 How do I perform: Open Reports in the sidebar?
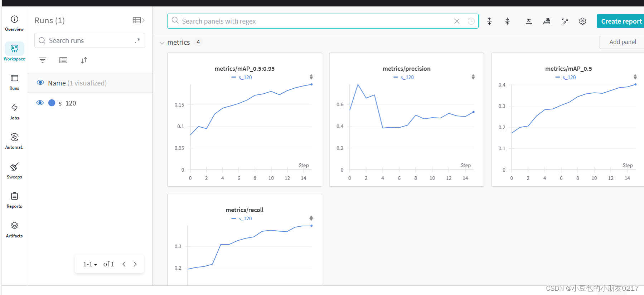14,200
